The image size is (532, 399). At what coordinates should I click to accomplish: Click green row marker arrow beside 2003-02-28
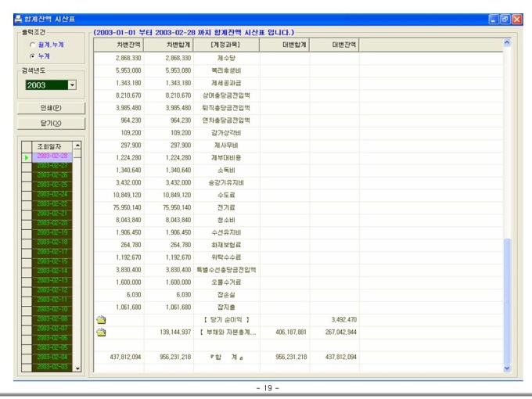[26, 157]
